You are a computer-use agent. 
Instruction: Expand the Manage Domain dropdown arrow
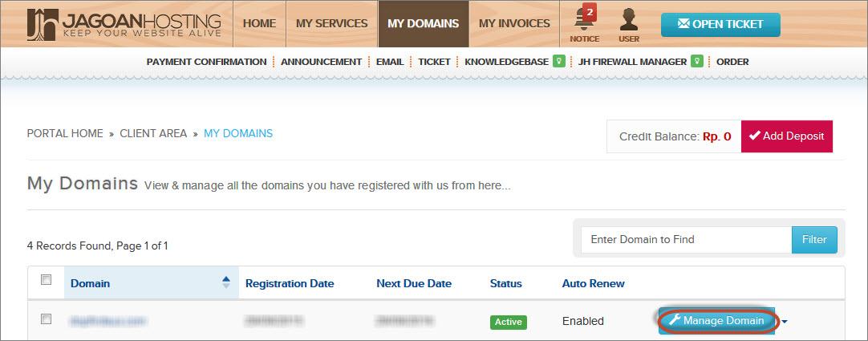pyautogui.click(x=785, y=322)
